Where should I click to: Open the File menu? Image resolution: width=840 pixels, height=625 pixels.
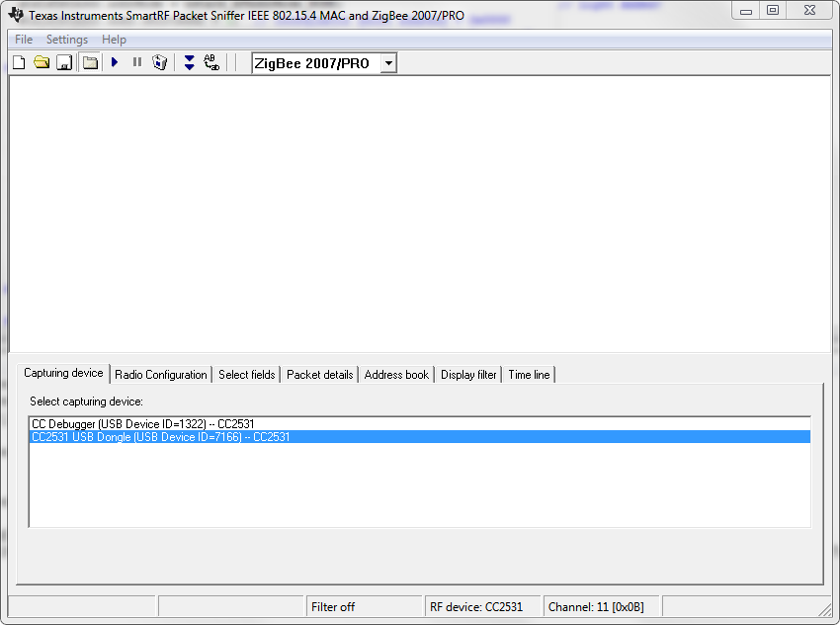pyautogui.click(x=24, y=40)
